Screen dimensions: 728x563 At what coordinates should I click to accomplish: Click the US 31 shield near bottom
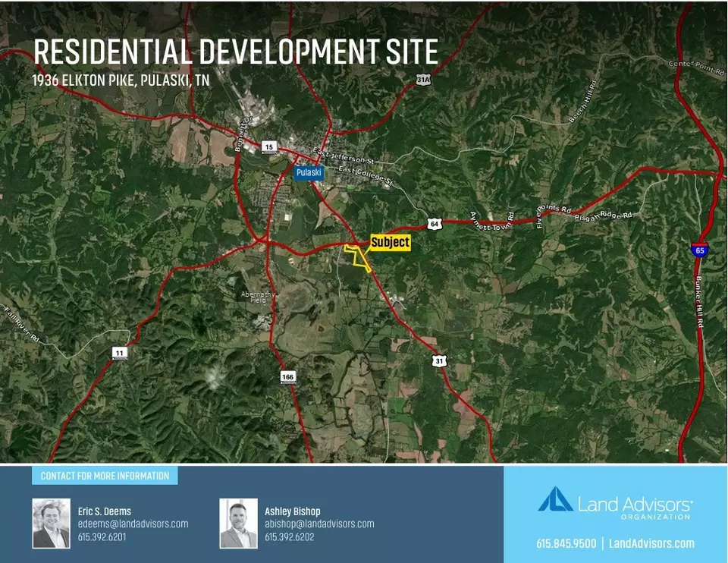(440, 360)
